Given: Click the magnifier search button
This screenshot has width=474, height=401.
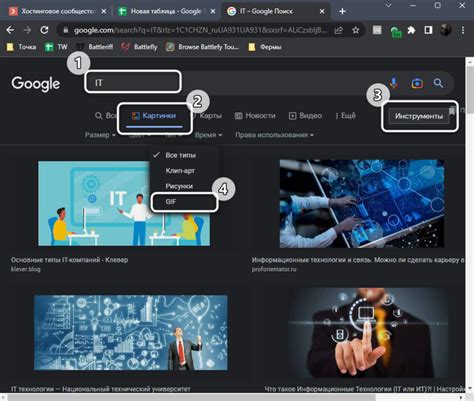Looking at the screenshot, I should [438, 83].
